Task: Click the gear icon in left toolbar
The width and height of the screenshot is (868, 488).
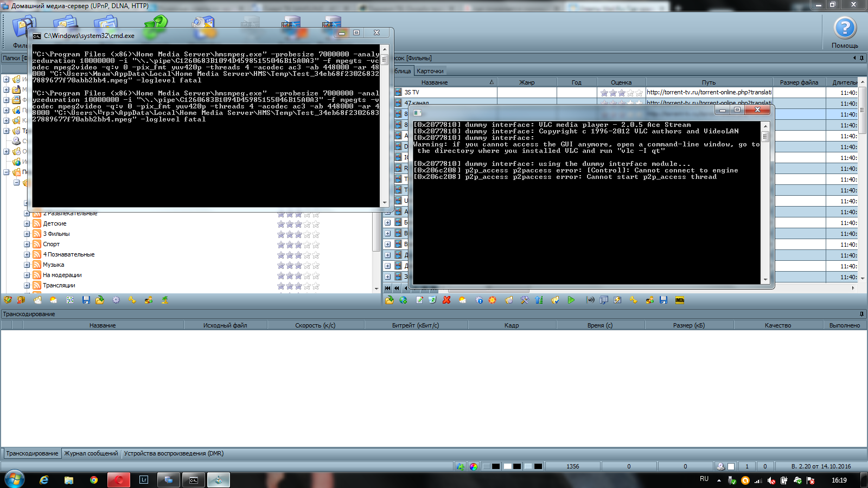Action: (116, 300)
